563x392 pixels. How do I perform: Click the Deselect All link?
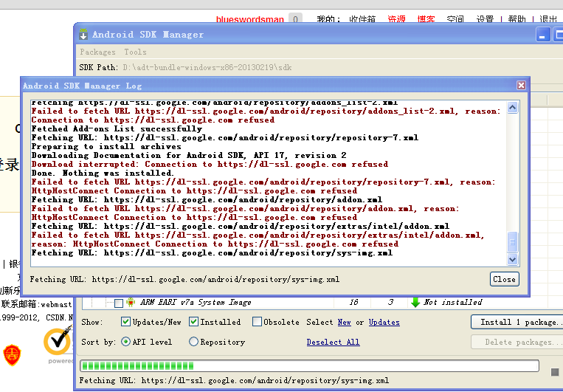(x=333, y=342)
